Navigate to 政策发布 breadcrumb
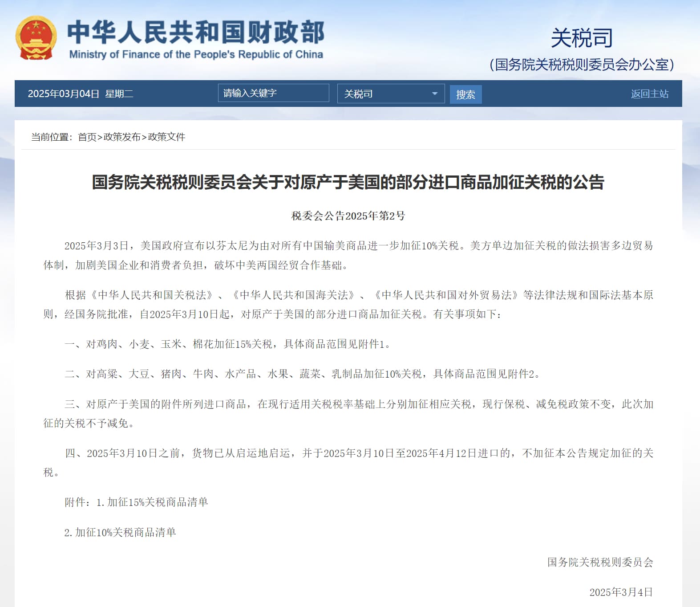 (122, 137)
